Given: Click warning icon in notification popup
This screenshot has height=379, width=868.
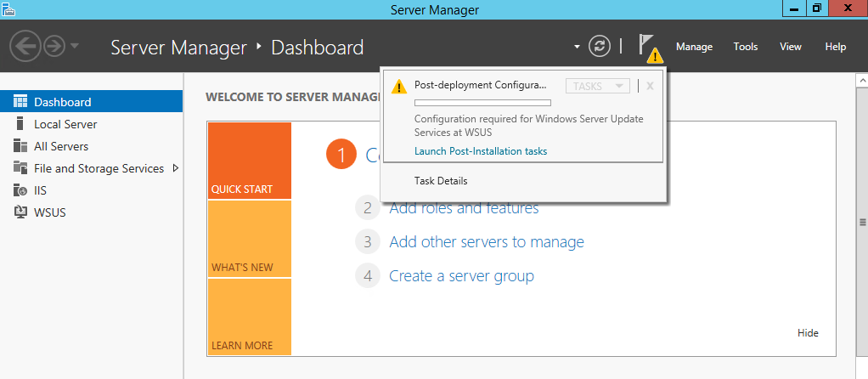Looking at the screenshot, I should 398,87.
